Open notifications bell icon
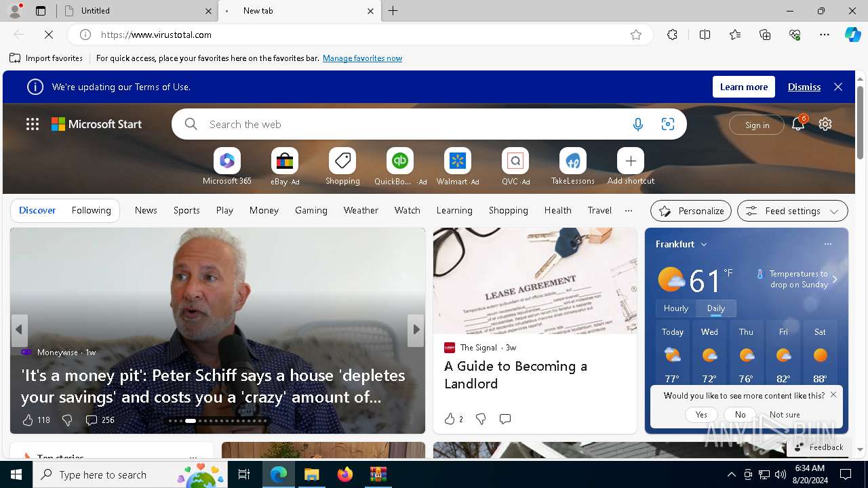The image size is (868, 488). point(798,124)
